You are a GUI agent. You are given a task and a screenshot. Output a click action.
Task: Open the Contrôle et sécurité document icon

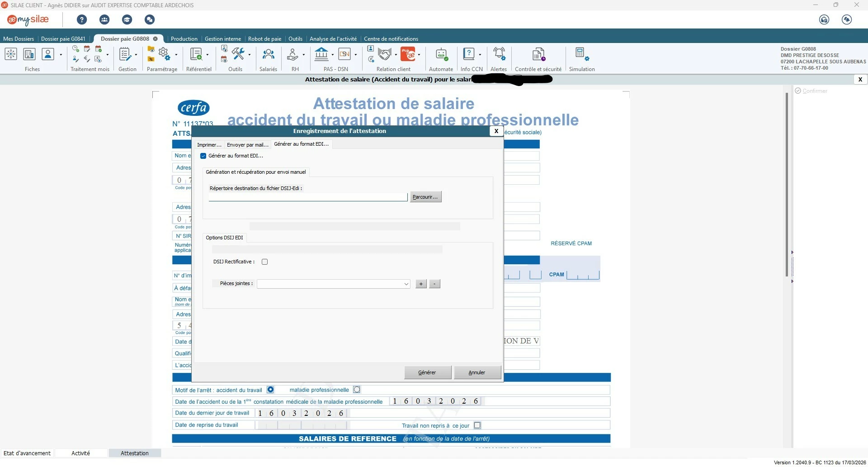pyautogui.click(x=538, y=54)
